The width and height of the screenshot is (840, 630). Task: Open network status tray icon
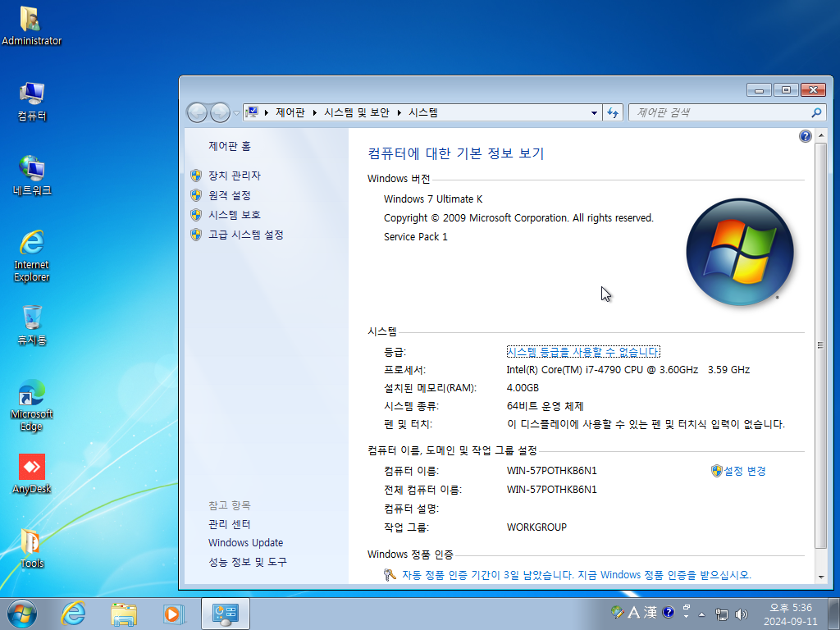722,614
